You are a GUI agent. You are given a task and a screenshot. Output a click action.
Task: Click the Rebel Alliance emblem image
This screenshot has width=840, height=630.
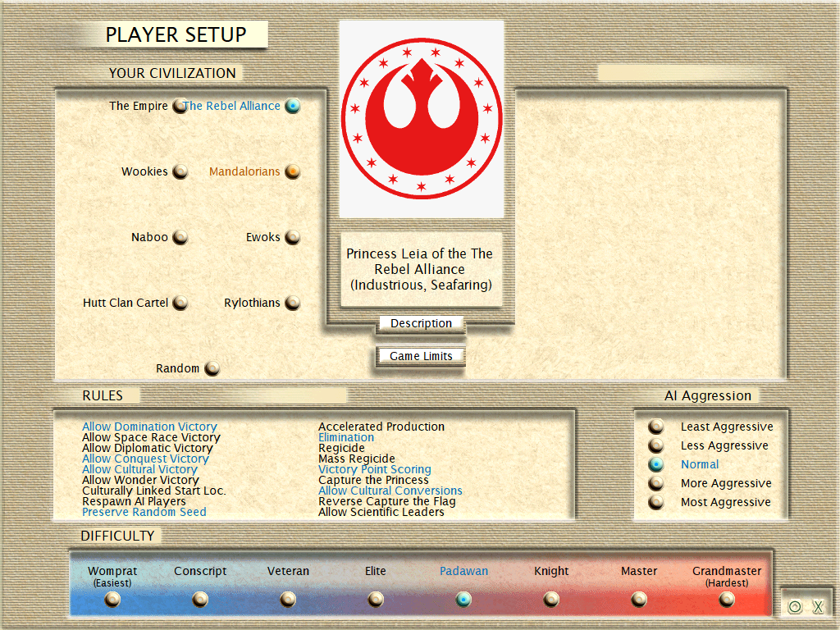click(422, 119)
